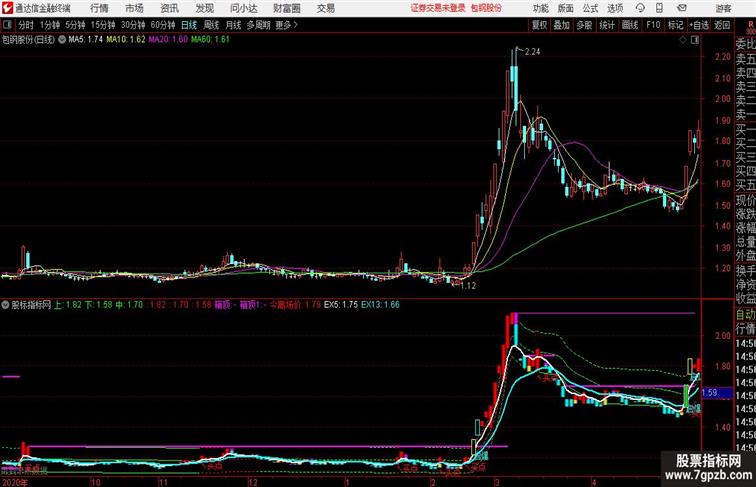Image resolution: width=756 pixels, height=487 pixels.
Task: Click the 返回 back button
Action: coord(722,25)
